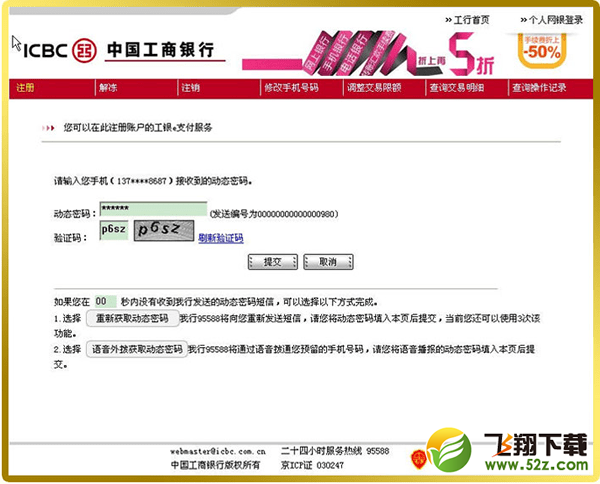This screenshot has width=600, height=484.
Task: Focus the 动态密码 input field
Action: (153, 209)
